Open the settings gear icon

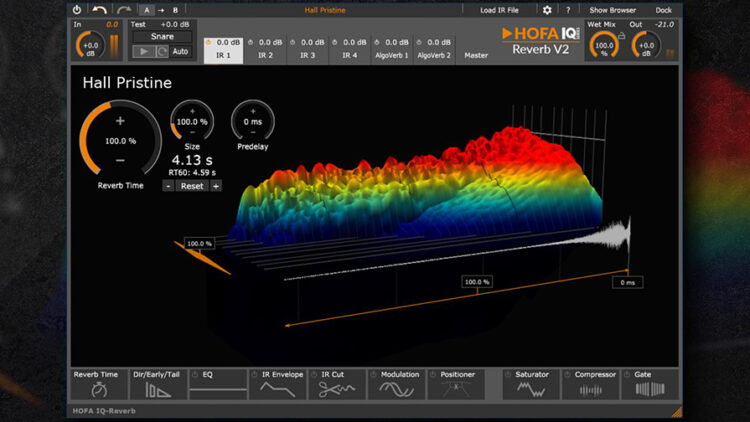coord(547,10)
